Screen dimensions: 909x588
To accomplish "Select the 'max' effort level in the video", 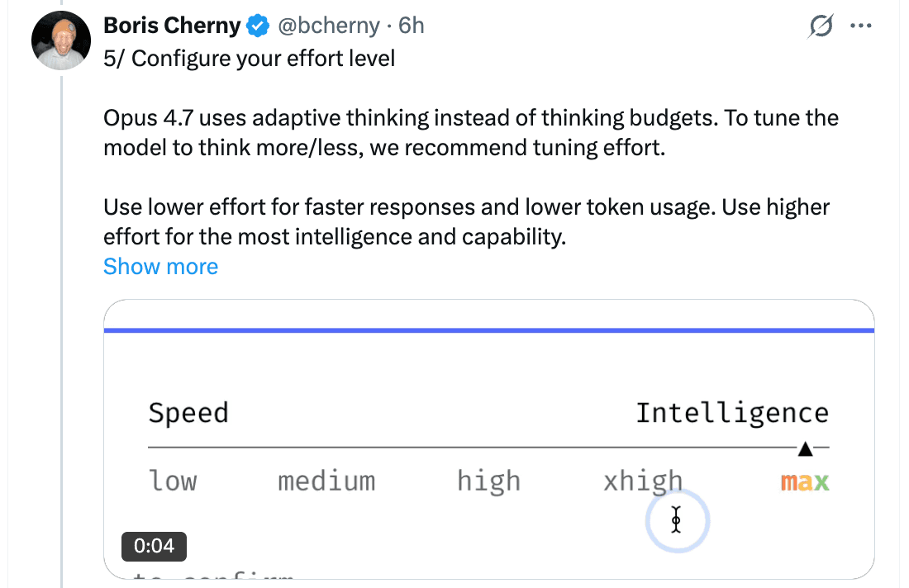I will pyautogui.click(x=803, y=481).
